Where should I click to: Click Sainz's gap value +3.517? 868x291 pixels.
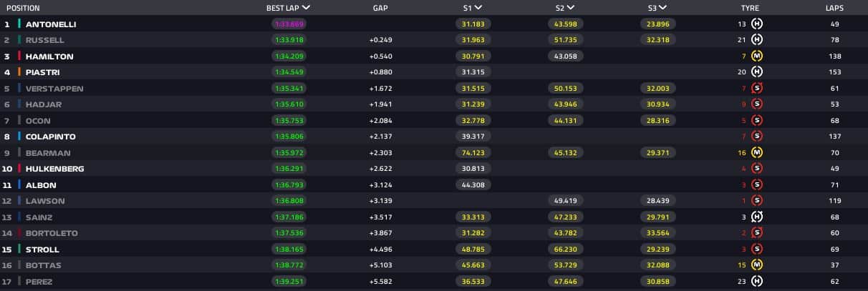(x=380, y=217)
